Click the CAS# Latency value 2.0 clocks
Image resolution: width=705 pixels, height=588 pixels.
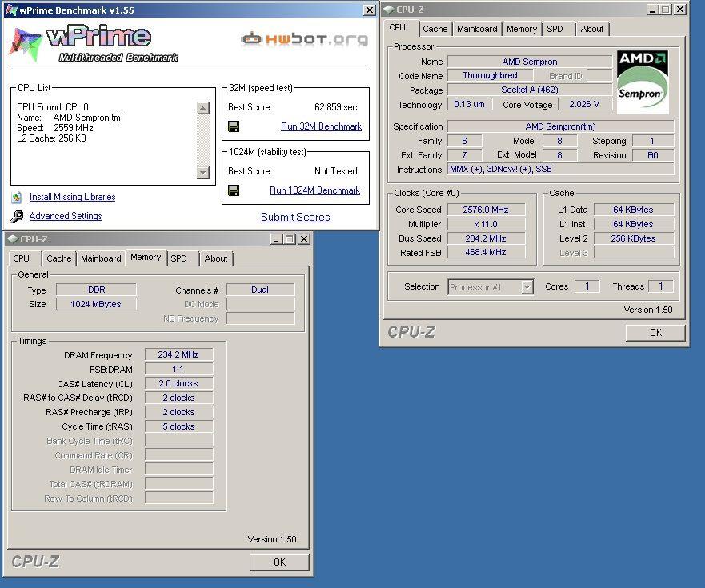click(x=178, y=383)
